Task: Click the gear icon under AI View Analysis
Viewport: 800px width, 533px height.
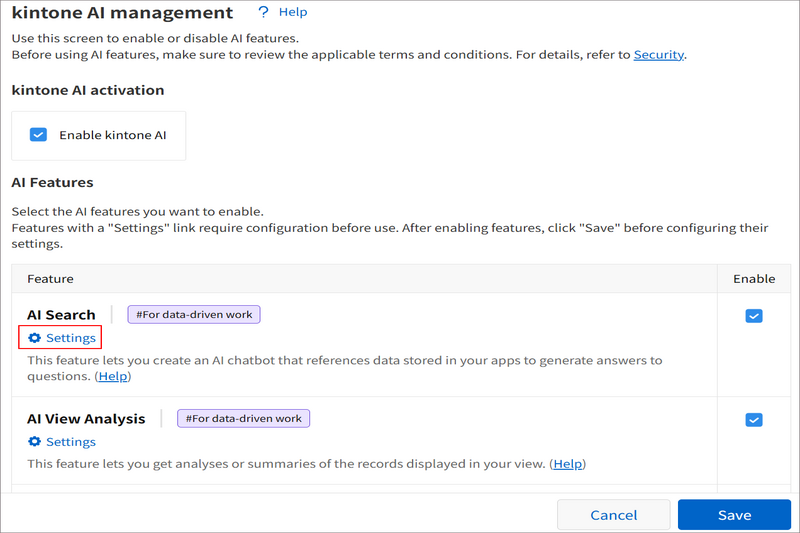Action: tap(34, 441)
